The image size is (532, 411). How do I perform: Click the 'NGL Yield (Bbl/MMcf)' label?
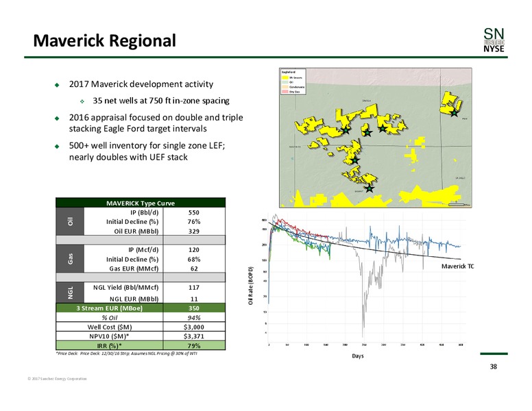click(126, 288)
